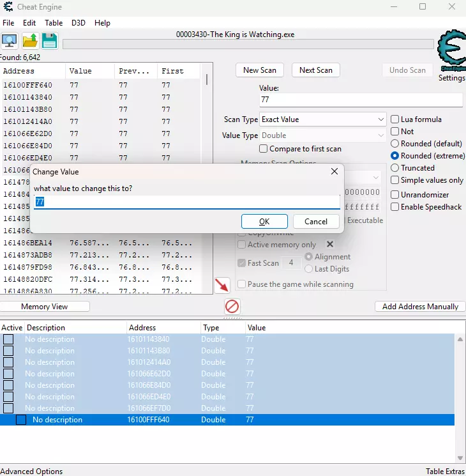Viewport: 466px width, 476px height.
Task: Select found address 161486BEA14
Action: [101, 243]
